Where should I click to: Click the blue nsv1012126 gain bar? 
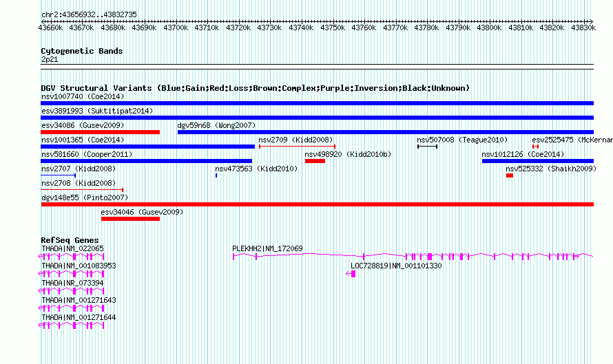[538, 161]
